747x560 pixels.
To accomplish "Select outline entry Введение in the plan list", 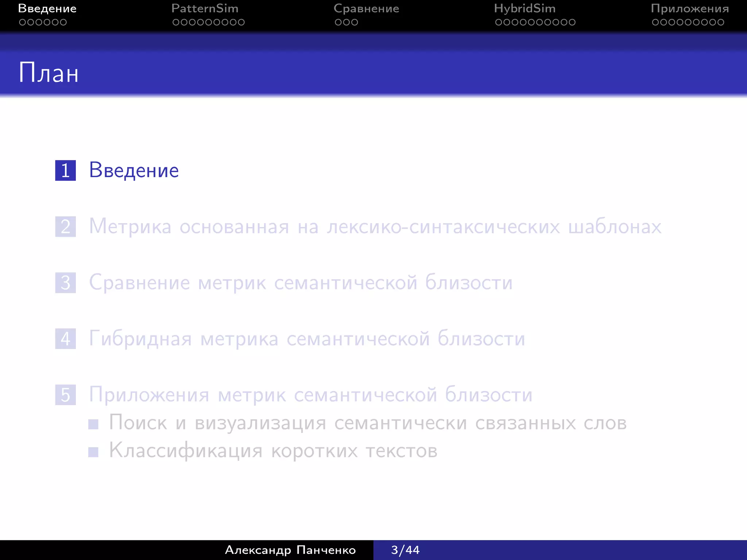I will (x=134, y=170).
